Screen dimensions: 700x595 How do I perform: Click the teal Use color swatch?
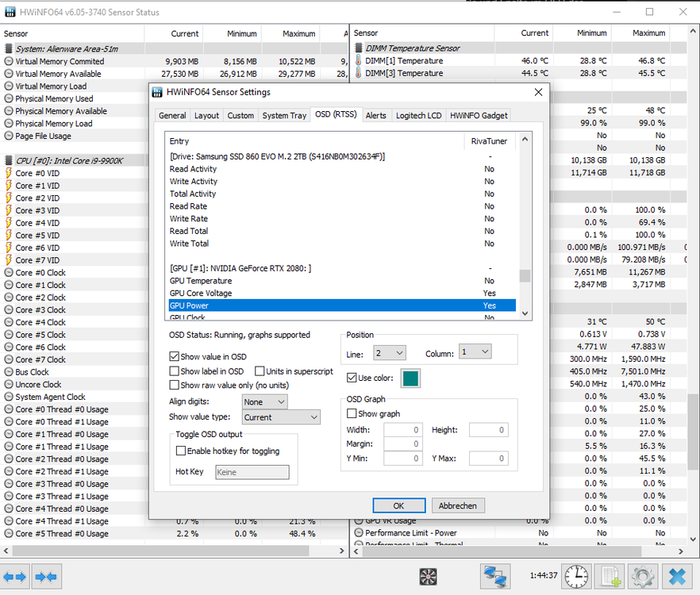(x=410, y=378)
